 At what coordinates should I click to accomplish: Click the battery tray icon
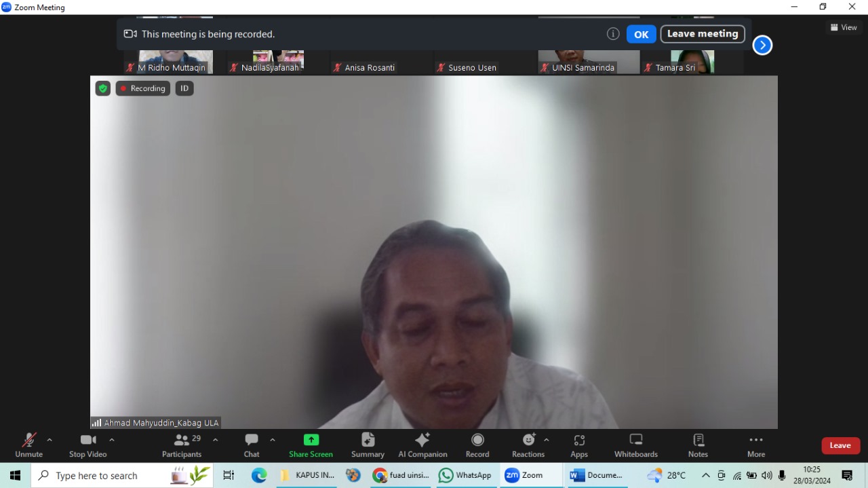tap(752, 476)
